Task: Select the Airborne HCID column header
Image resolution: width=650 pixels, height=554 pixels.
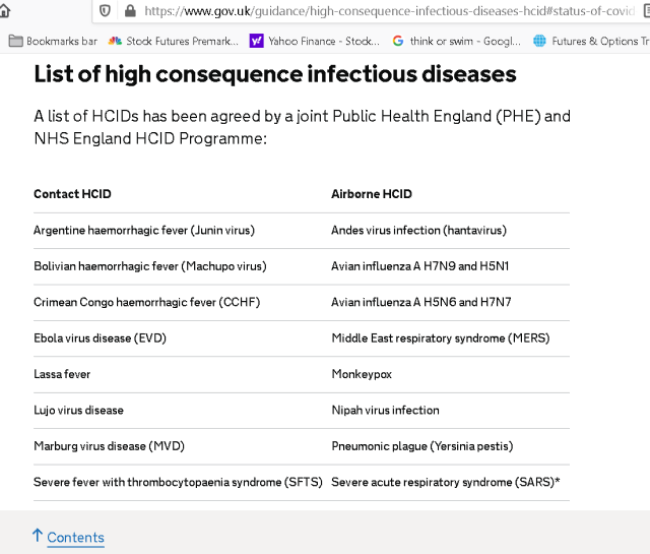Action: click(x=371, y=194)
